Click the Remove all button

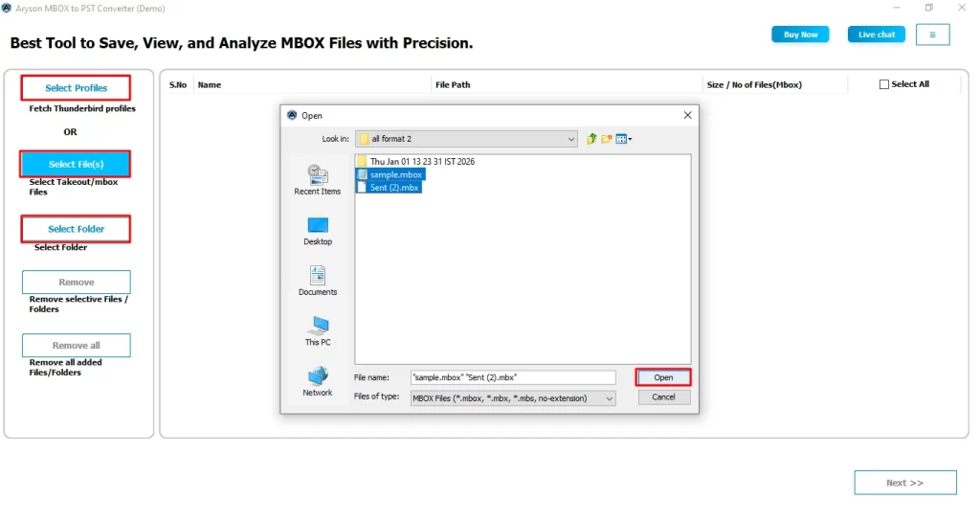point(77,345)
